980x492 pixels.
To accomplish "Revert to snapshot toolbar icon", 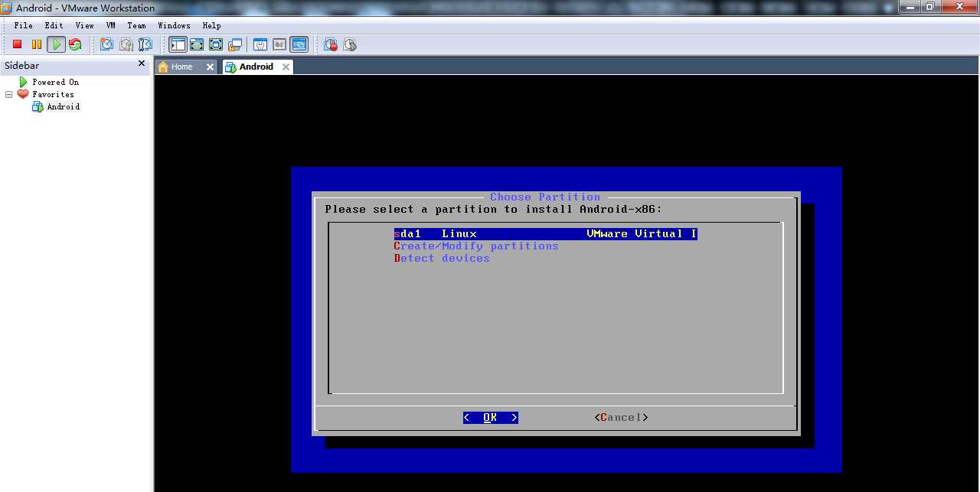I will pyautogui.click(x=126, y=44).
